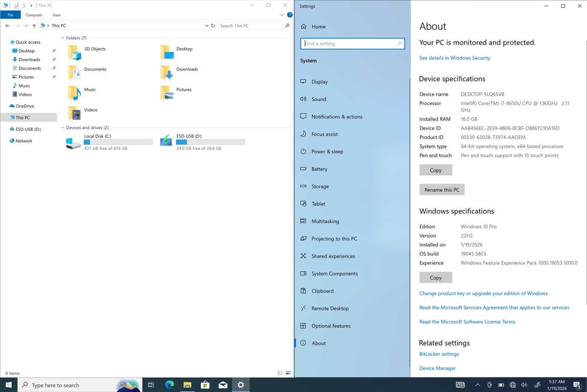This screenshot has width=587, height=392.
Task: Click the Settings sidebar scrollbar
Action: coord(410,222)
